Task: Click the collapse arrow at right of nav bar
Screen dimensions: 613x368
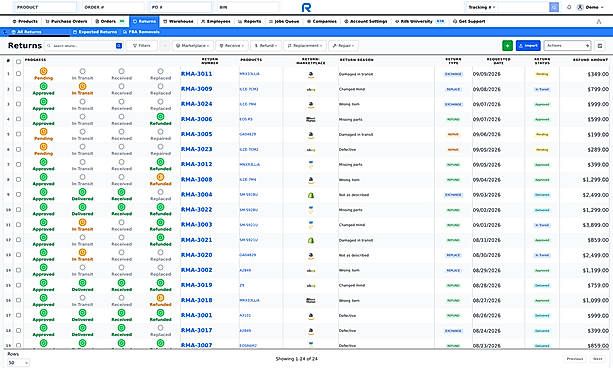Action: 599,22
